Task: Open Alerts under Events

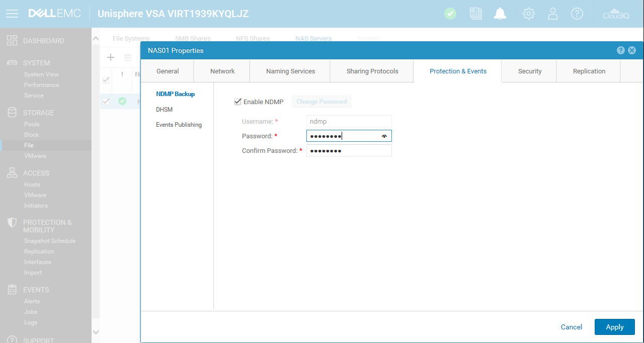Action: pyautogui.click(x=32, y=301)
